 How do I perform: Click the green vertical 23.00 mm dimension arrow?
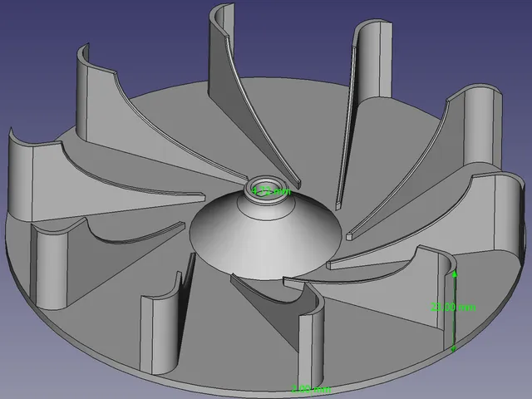click(x=455, y=312)
